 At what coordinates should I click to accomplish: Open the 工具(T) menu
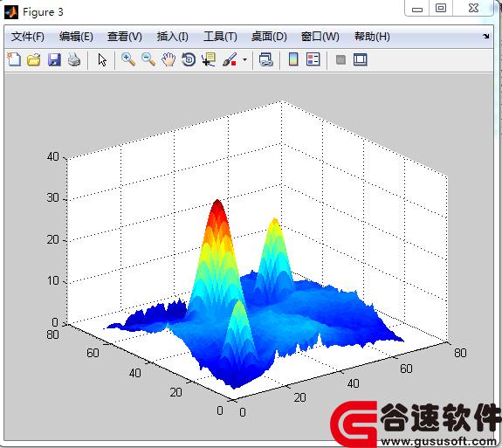[x=220, y=37]
